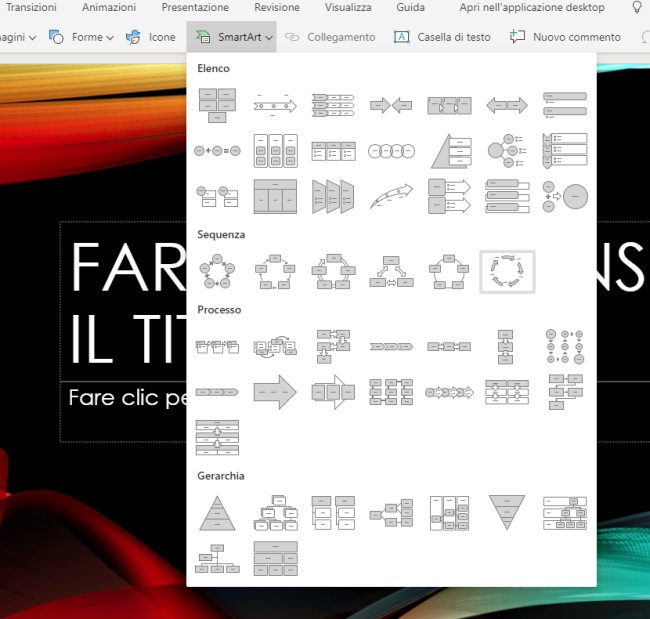Image resolution: width=650 pixels, height=619 pixels.
Task: Pick the plus-and-equals equation circles layout in Elenco
Action: (x=217, y=150)
